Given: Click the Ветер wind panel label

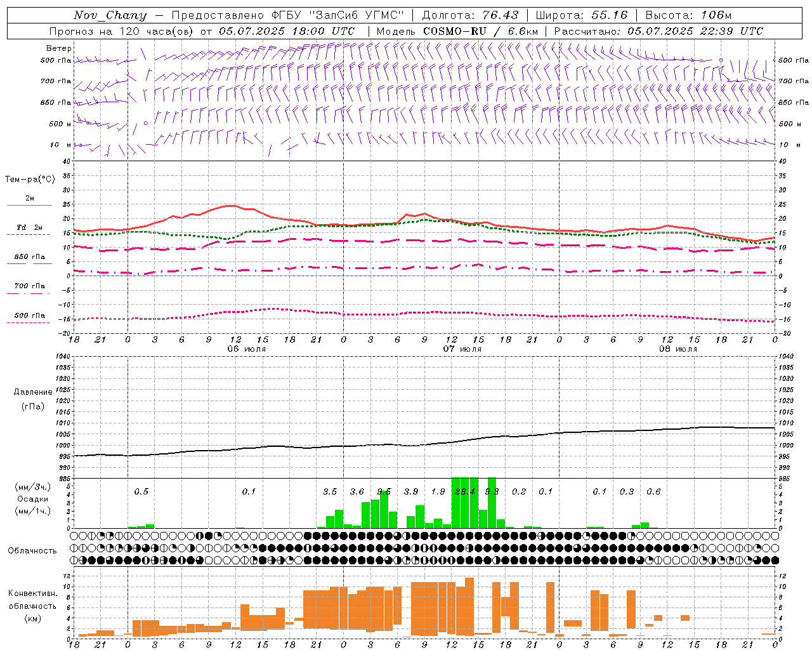Looking at the screenshot, I should (x=59, y=48).
